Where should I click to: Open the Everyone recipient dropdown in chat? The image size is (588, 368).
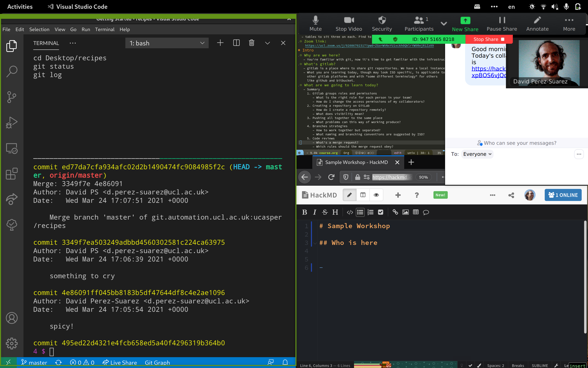click(x=477, y=154)
